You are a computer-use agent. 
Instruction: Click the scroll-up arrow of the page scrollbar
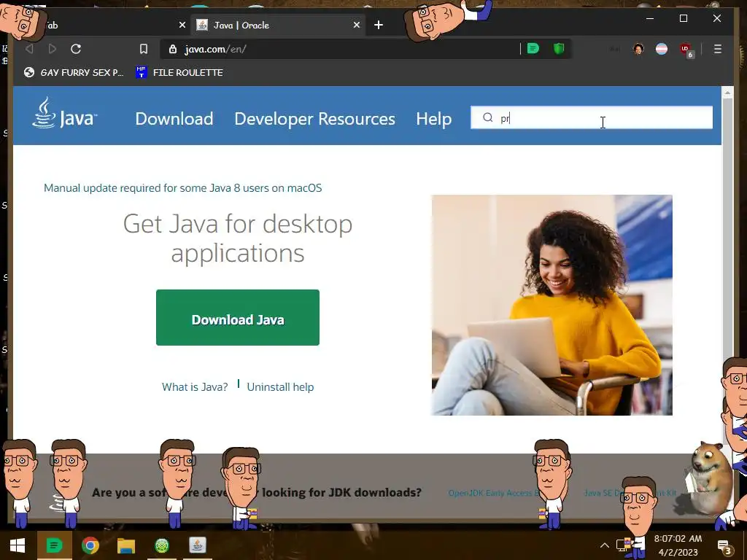727,93
